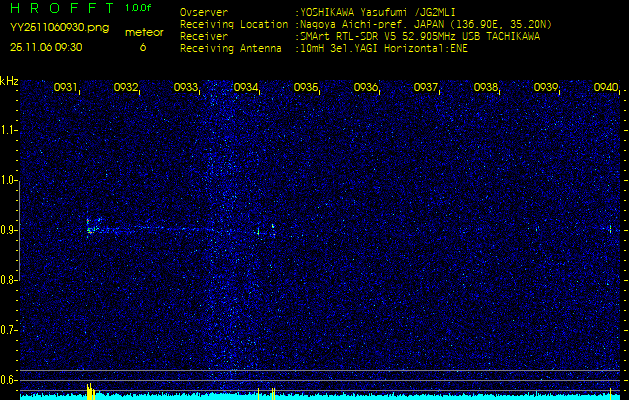Screen dimensions: 629x400
Task: Click the Ovserver field label
Action: point(204,12)
